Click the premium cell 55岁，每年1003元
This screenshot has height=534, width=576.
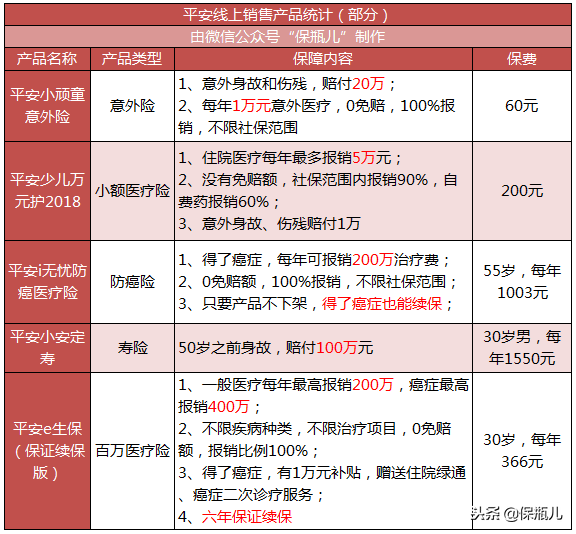522,282
